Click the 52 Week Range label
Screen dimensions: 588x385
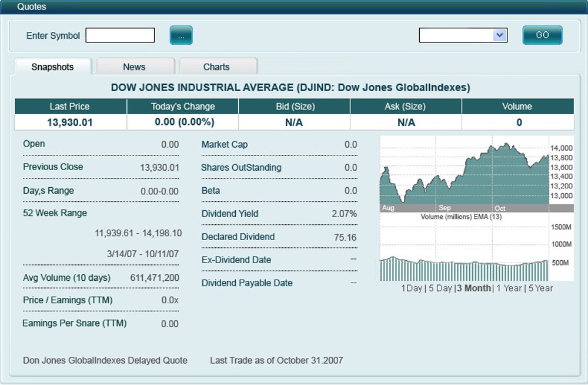[55, 213]
